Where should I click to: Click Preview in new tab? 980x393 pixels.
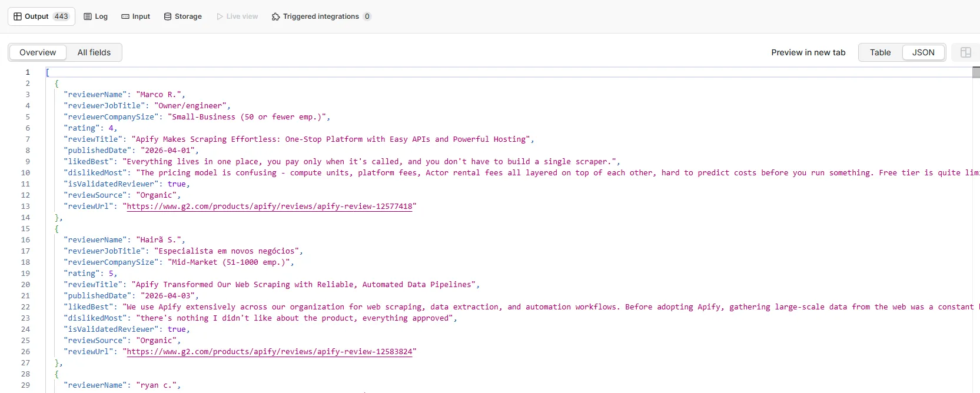pos(808,52)
